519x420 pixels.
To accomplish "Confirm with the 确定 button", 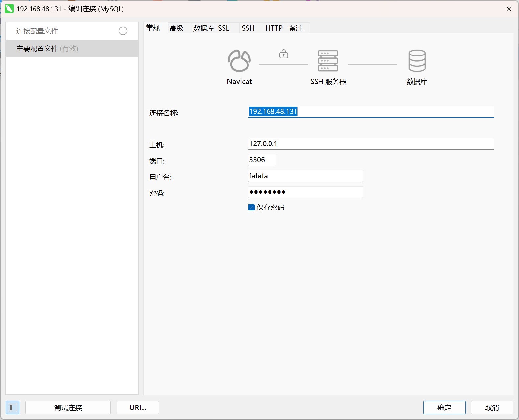I will (444, 408).
